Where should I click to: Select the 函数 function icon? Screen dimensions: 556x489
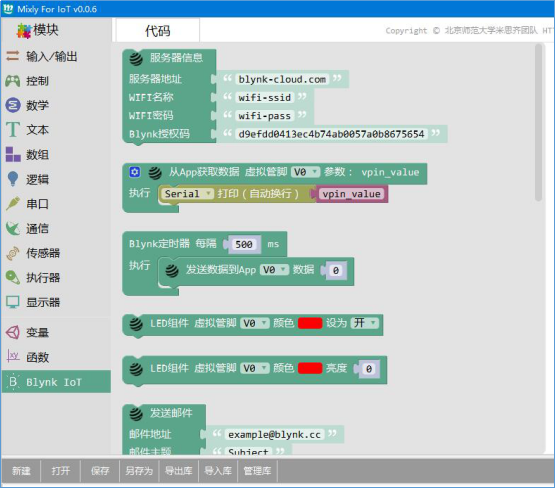(13, 356)
